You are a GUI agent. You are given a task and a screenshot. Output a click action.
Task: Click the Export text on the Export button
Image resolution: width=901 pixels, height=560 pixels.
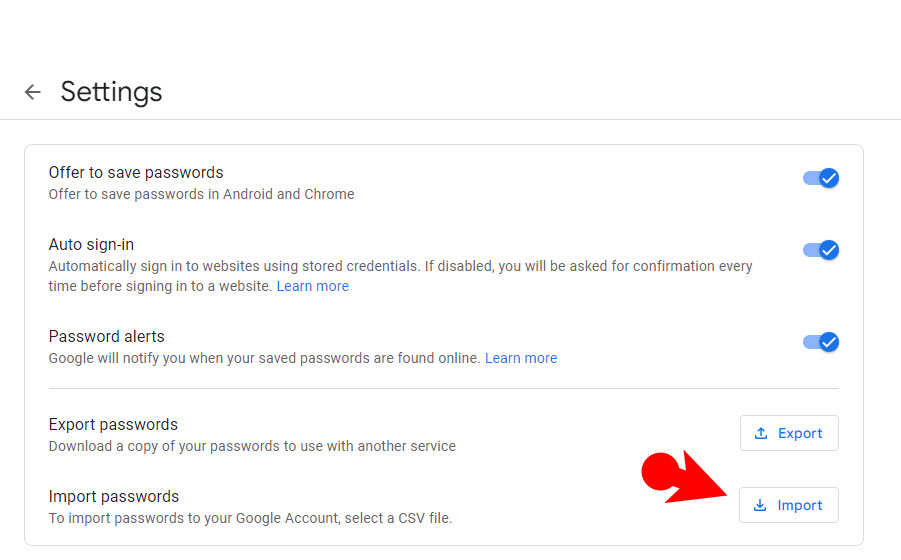[x=800, y=433]
